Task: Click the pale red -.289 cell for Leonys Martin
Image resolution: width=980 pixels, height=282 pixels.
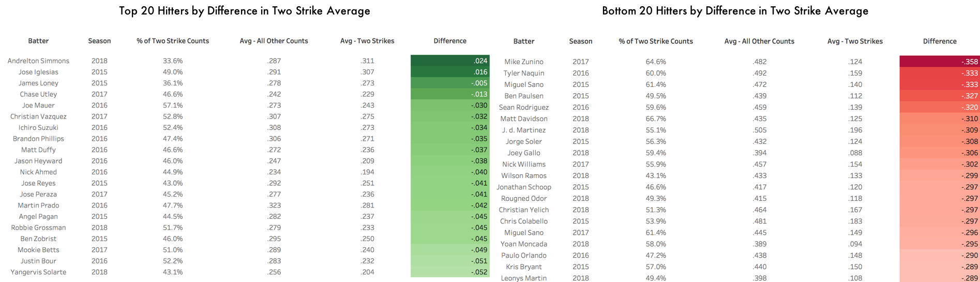Action: (x=940, y=278)
